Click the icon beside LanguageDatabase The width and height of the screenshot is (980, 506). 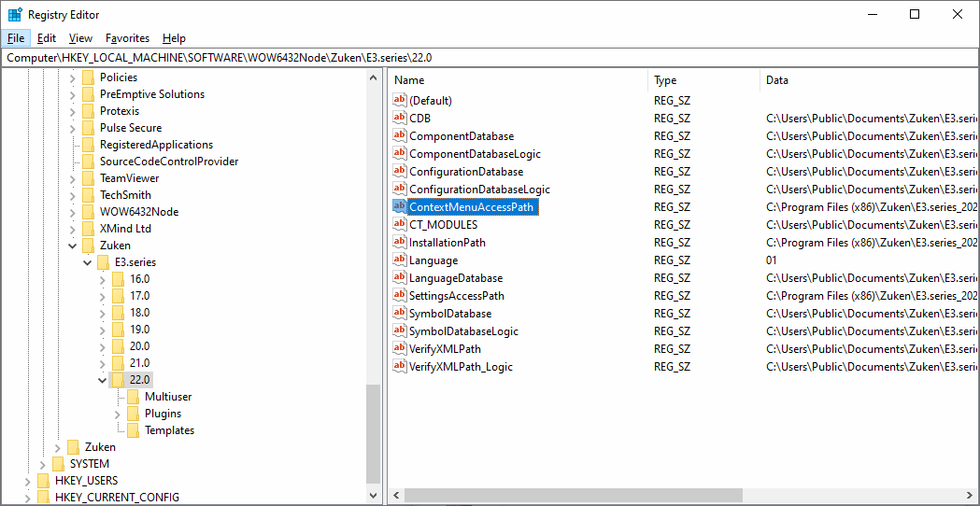pos(399,277)
